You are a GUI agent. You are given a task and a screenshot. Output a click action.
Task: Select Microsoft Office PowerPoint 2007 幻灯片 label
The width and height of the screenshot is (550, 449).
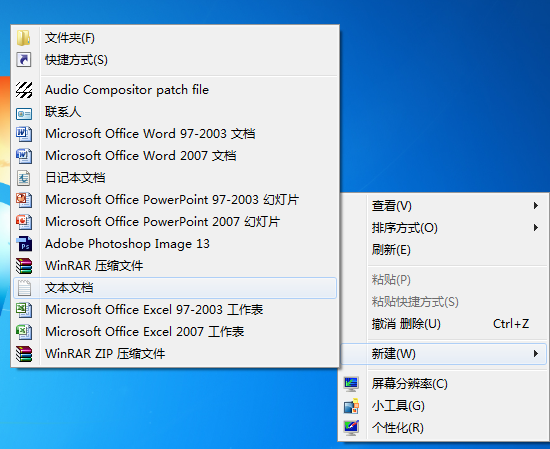[162, 222]
